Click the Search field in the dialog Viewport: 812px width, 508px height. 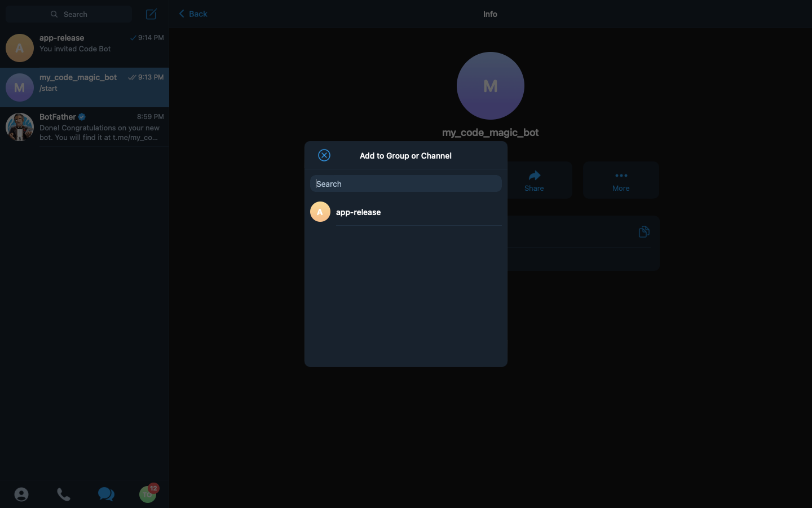pos(406,183)
